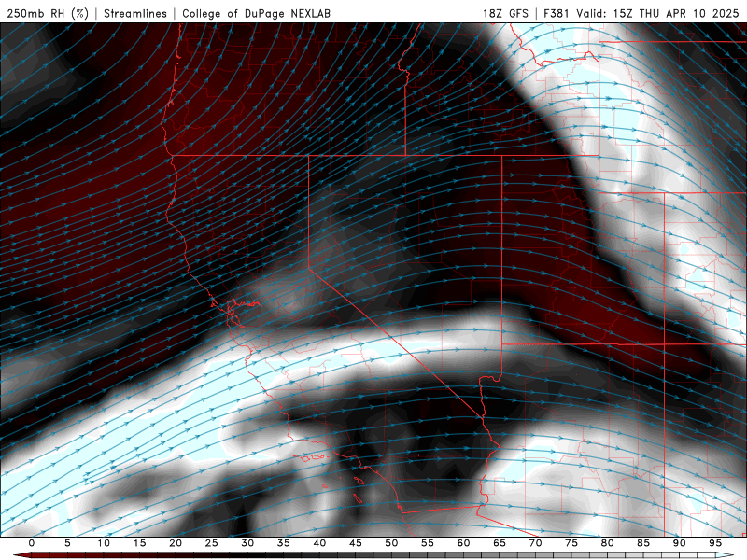Click "College of DuPage NEXLAB" header text
This screenshot has width=747, height=560.
(256, 13)
